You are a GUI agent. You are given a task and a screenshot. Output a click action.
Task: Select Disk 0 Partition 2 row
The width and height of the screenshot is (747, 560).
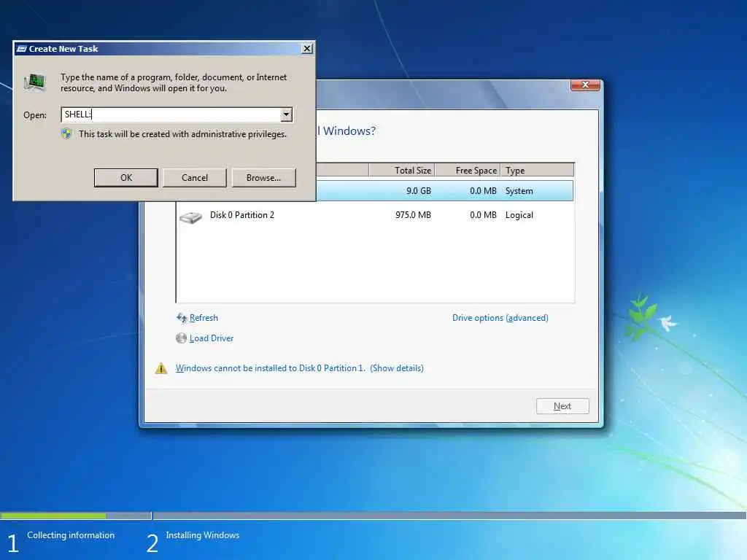375,215
